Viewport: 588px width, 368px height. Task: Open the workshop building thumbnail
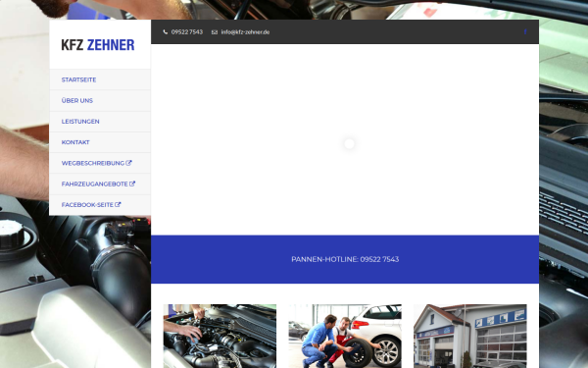pos(470,336)
